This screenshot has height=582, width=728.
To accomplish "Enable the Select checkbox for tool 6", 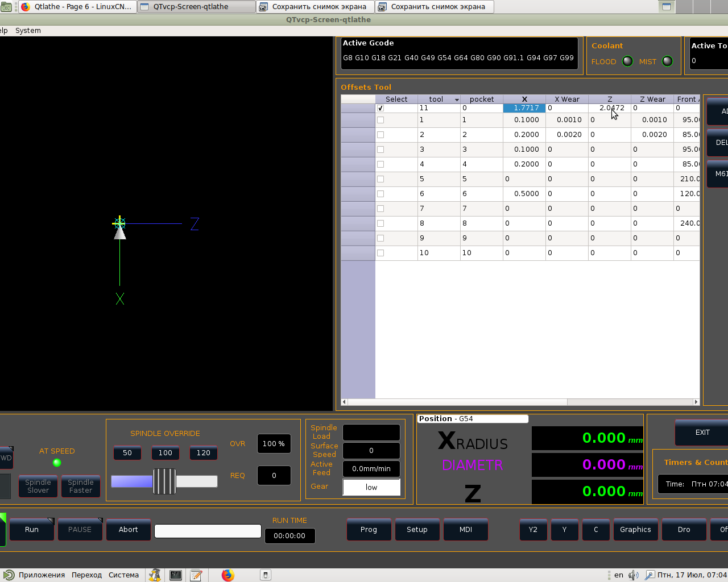I will 380,194.
